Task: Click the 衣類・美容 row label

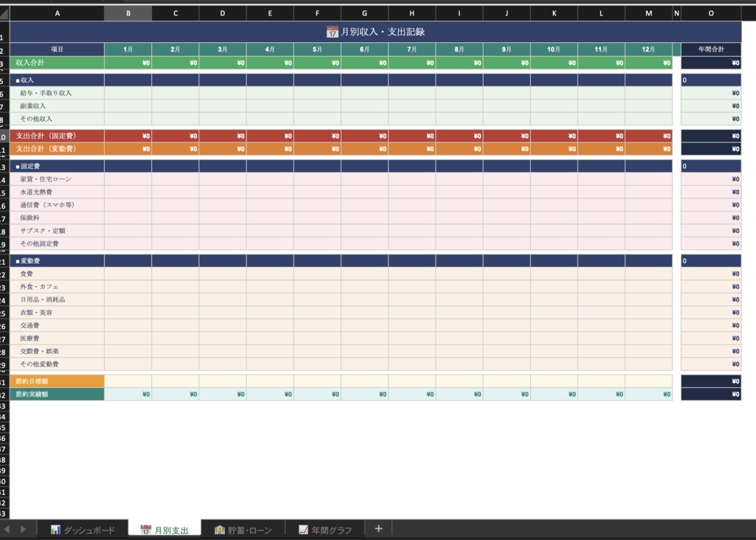Action: pyautogui.click(x=57, y=313)
